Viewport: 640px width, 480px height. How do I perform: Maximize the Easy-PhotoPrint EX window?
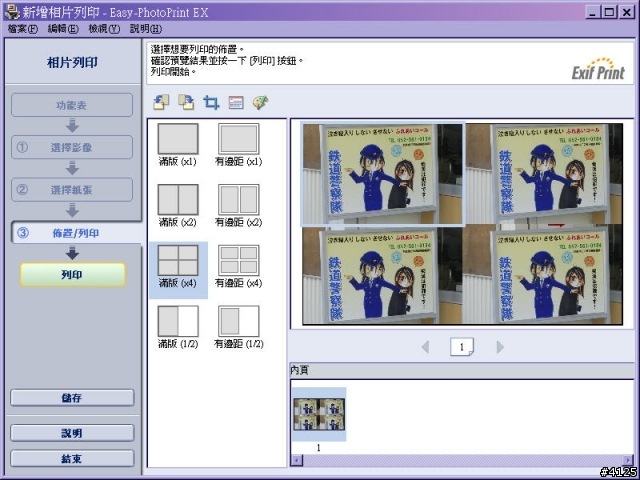[609, 12]
